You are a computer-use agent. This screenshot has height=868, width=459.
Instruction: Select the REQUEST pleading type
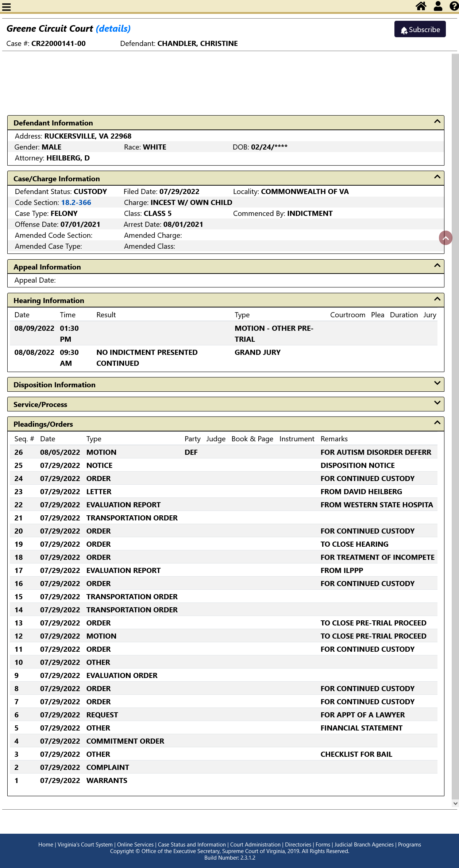(x=102, y=715)
